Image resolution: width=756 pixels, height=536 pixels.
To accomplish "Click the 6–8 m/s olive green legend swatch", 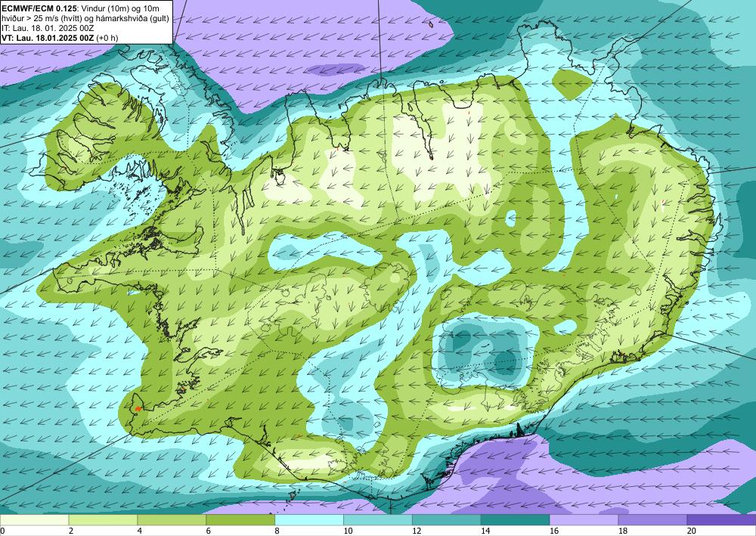I will pyautogui.click(x=240, y=520).
